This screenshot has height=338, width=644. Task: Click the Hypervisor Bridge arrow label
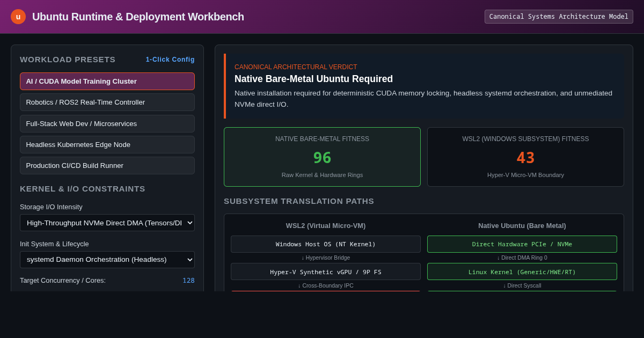pos(326,258)
